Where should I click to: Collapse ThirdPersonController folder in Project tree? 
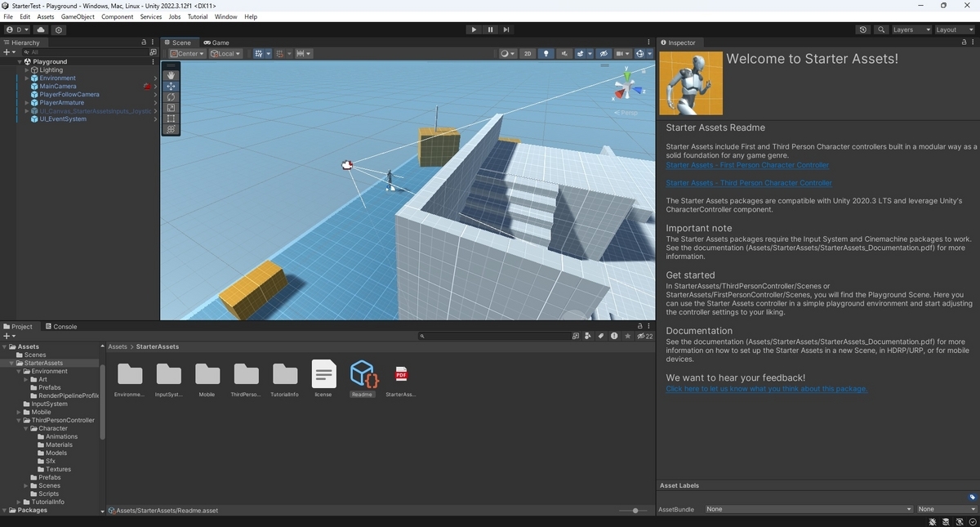[x=19, y=421]
